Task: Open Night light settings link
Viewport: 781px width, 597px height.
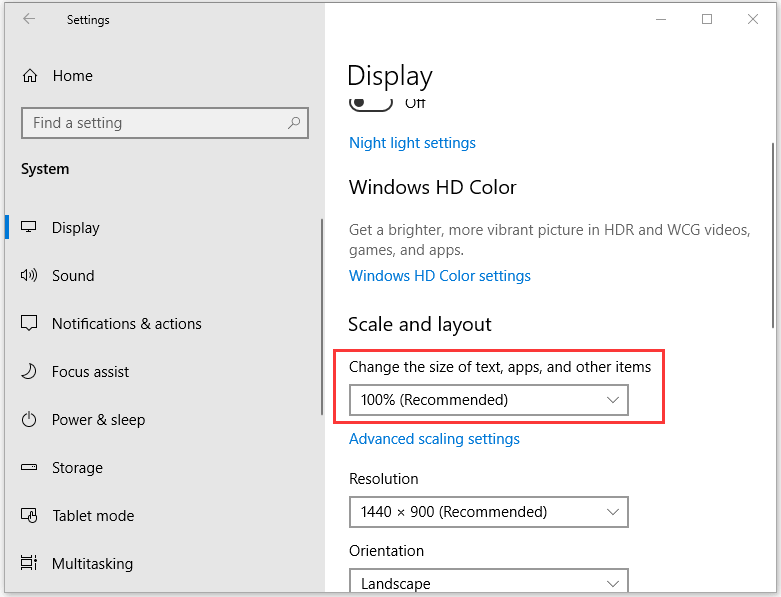Action: [x=412, y=143]
